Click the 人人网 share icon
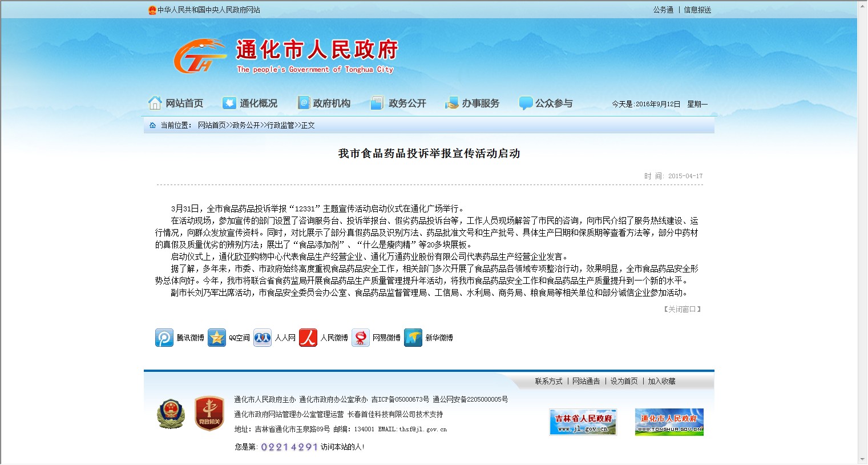 pos(263,338)
